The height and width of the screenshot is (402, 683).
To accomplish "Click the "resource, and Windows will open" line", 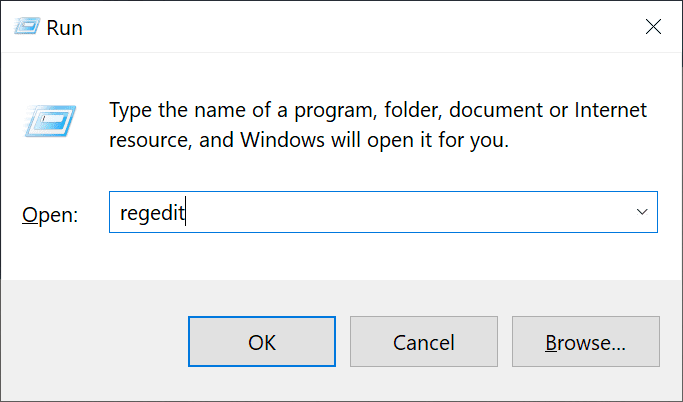I will pyautogui.click(x=309, y=140).
